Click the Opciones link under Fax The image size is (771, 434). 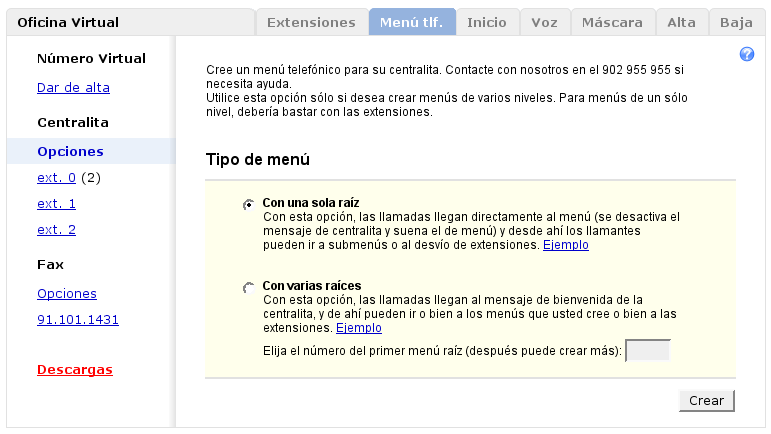click(67, 294)
